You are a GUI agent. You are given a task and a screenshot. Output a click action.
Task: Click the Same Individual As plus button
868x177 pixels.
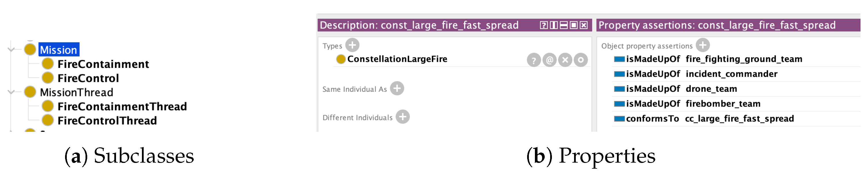coord(398,89)
